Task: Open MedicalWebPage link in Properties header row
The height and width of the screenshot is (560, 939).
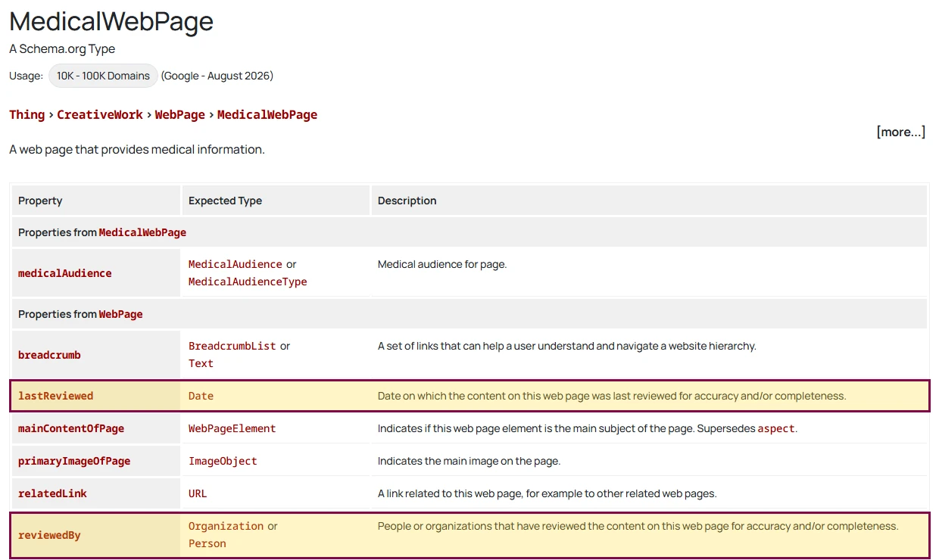Action: (142, 232)
